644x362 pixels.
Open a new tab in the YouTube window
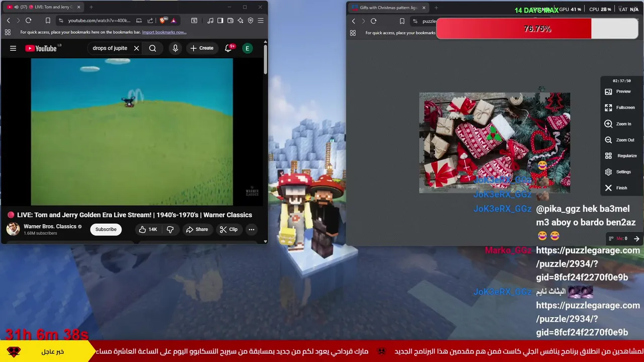pos(91,7)
